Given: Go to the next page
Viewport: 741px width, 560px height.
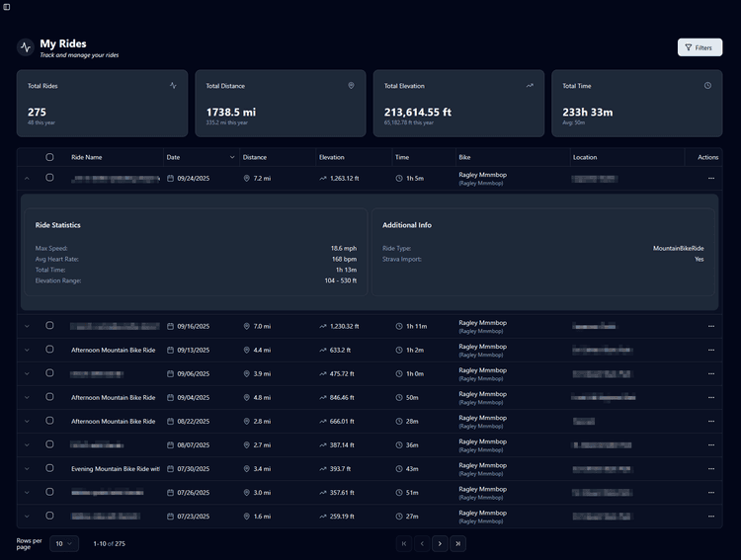Looking at the screenshot, I should coord(440,543).
